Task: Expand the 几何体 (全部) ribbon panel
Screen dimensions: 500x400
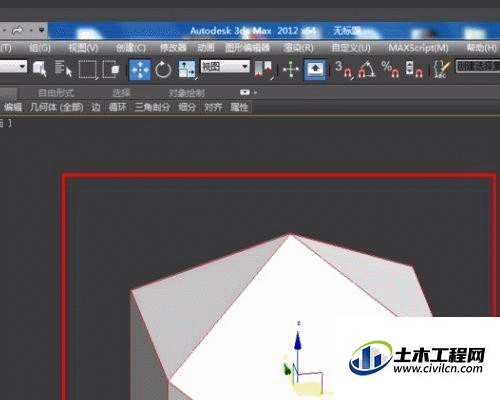Action: coord(56,107)
